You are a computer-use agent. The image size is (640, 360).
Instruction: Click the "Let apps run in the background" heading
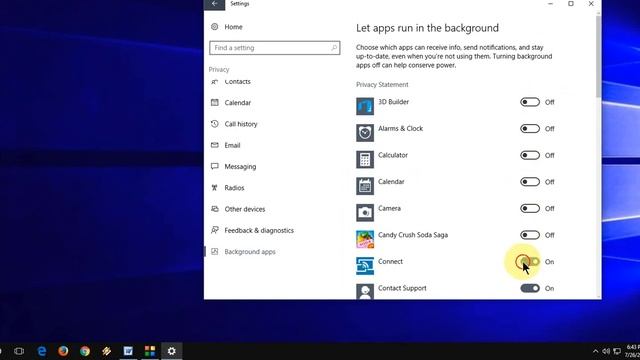[427, 28]
